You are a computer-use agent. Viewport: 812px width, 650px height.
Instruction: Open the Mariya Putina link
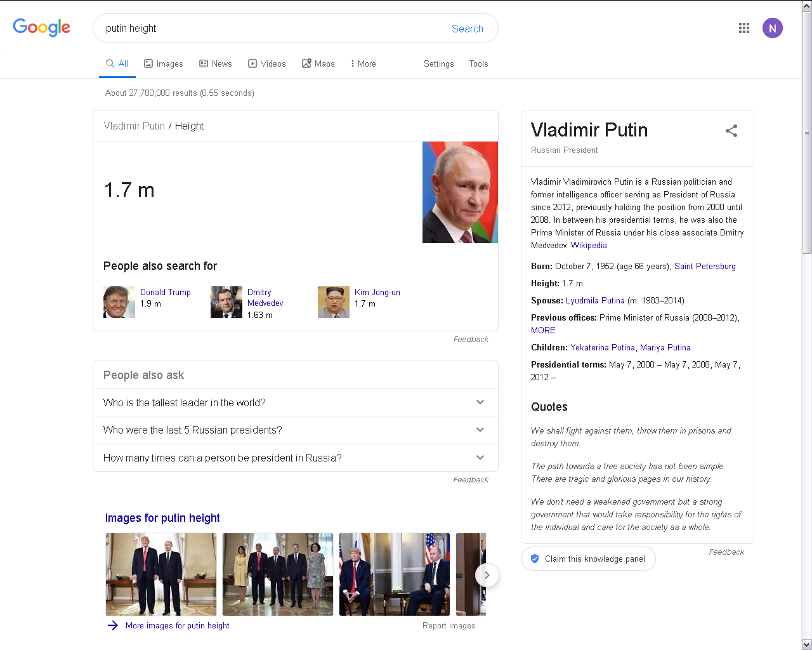(665, 347)
